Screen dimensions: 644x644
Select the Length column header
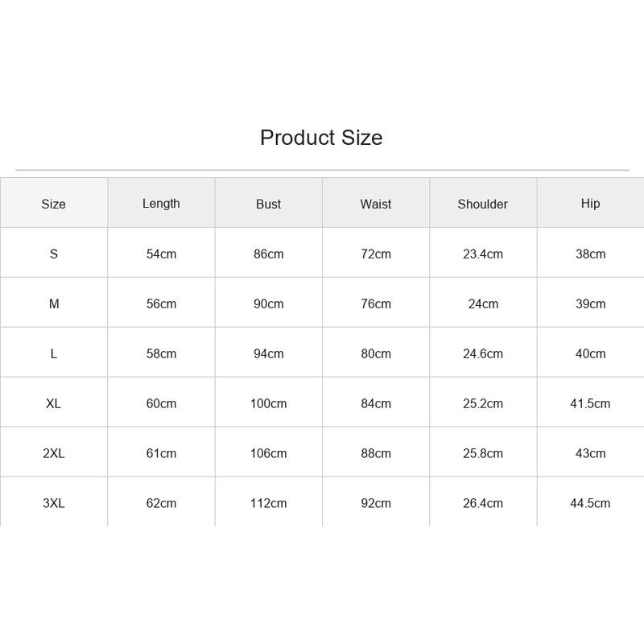161,204
